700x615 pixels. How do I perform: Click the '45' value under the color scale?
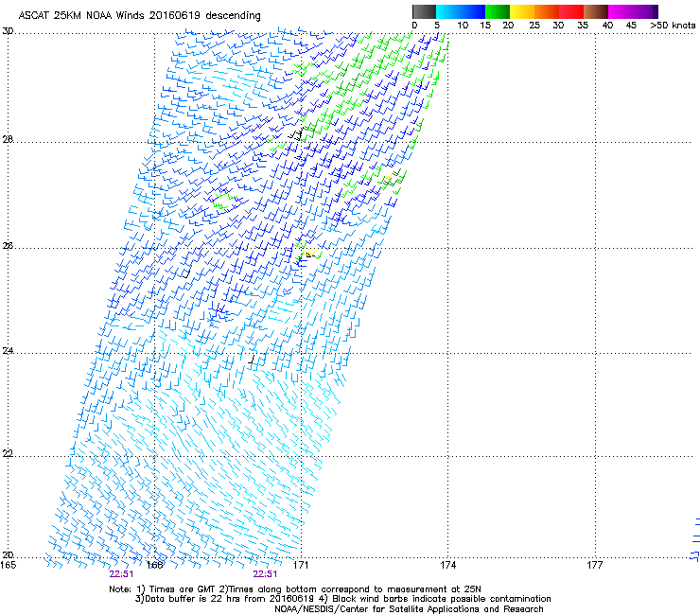point(631,26)
